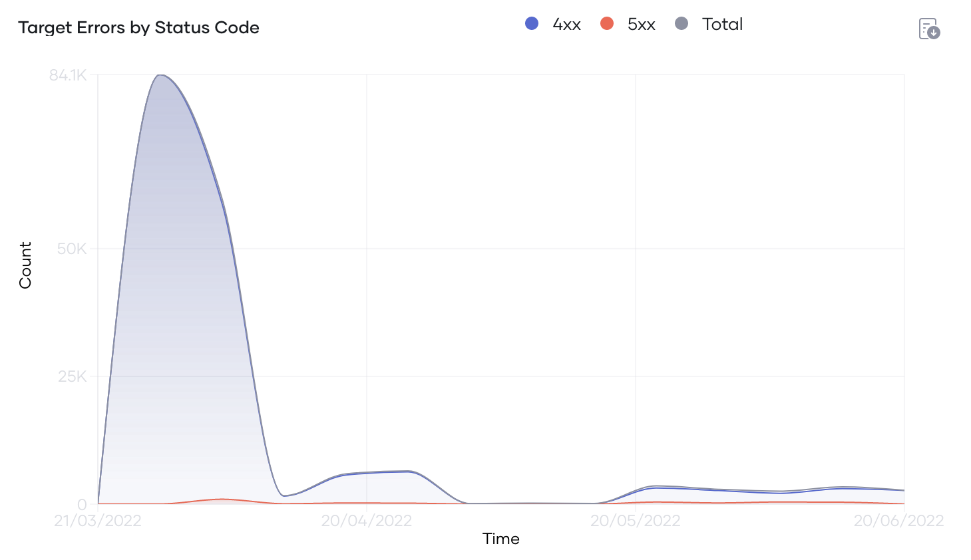The image size is (971, 560).
Task: Click the red 5xx bump near March
Action: coord(222,499)
